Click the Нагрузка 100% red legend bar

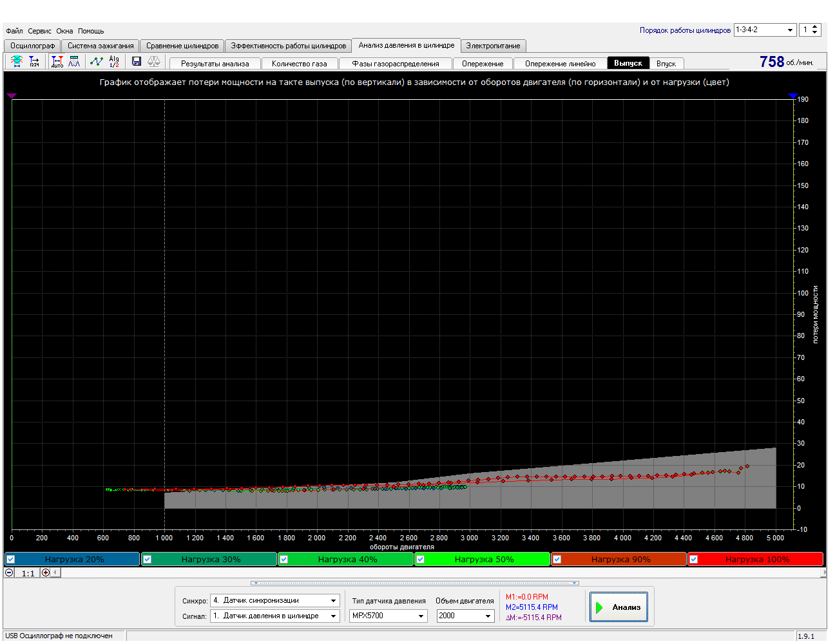point(755,559)
